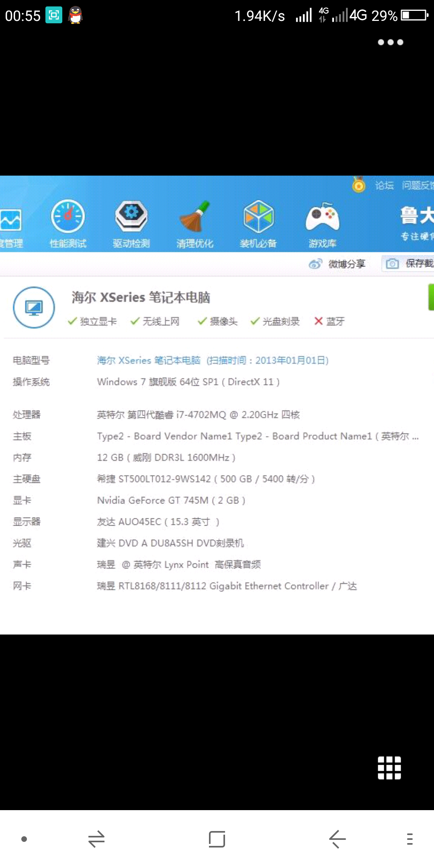
Task: Click the round computer monitor icon
Action: [34, 307]
